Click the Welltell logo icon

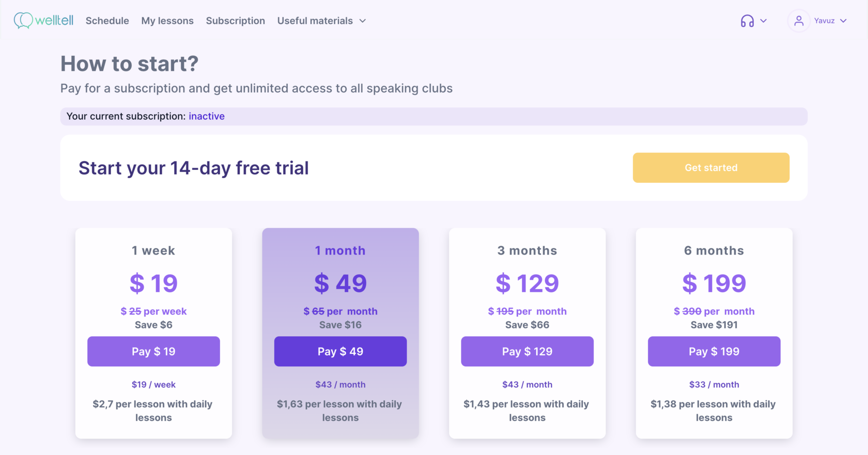click(23, 21)
